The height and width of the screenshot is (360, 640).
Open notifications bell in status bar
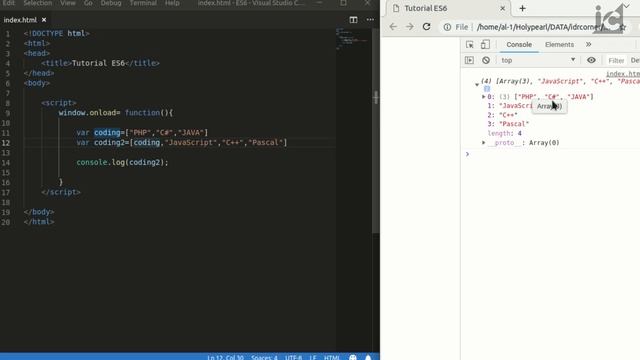coord(368,357)
